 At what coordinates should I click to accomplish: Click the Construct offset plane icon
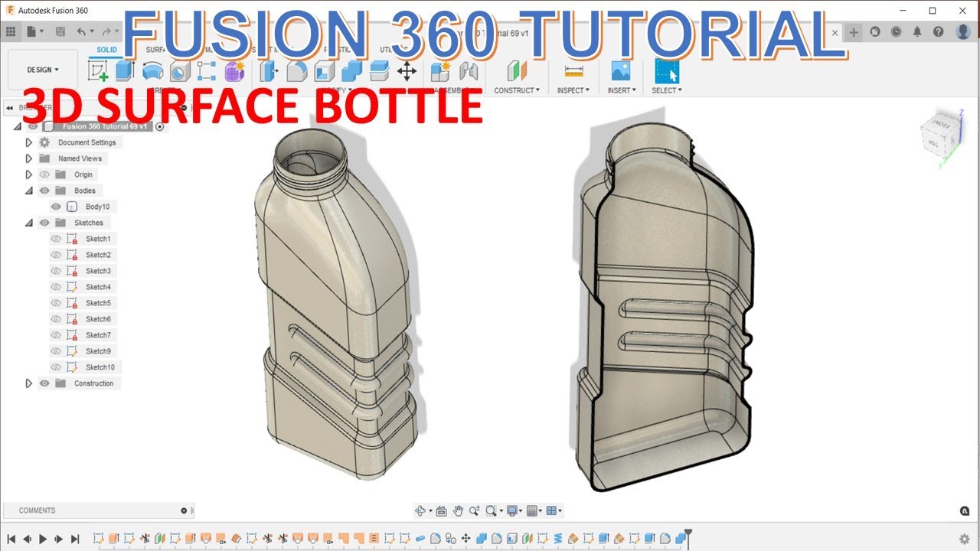click(517, 71)
